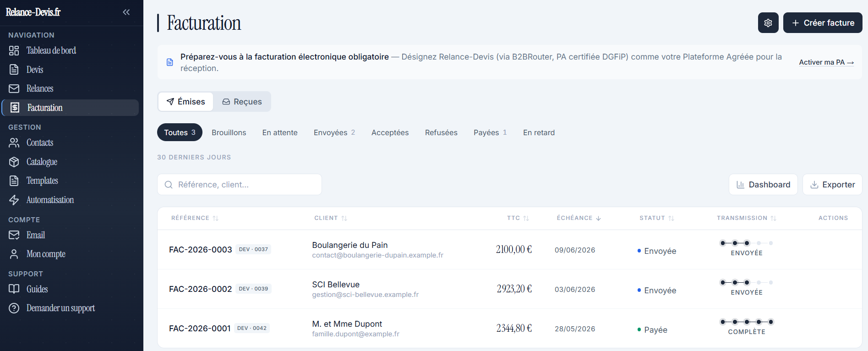Click transmission progress of FAC-2026-0003

click(747, 248)
